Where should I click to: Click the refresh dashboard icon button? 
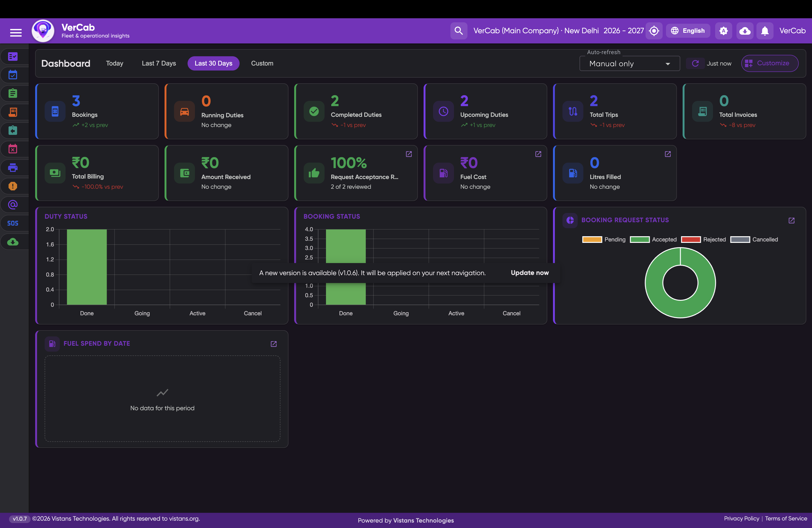coord(695,63)
